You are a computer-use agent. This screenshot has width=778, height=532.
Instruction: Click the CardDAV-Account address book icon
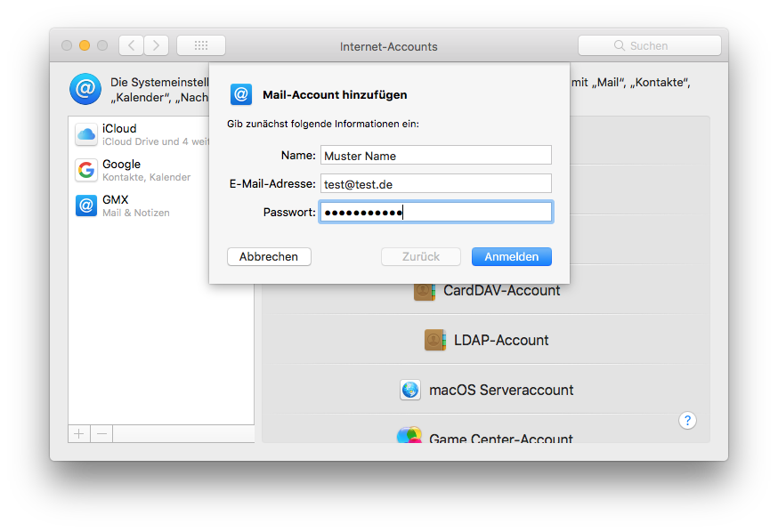425,290
